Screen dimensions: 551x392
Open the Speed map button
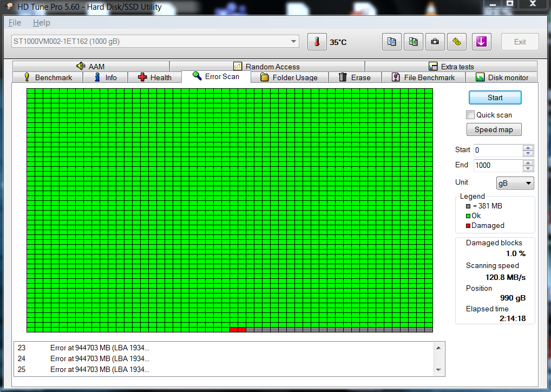494,130
